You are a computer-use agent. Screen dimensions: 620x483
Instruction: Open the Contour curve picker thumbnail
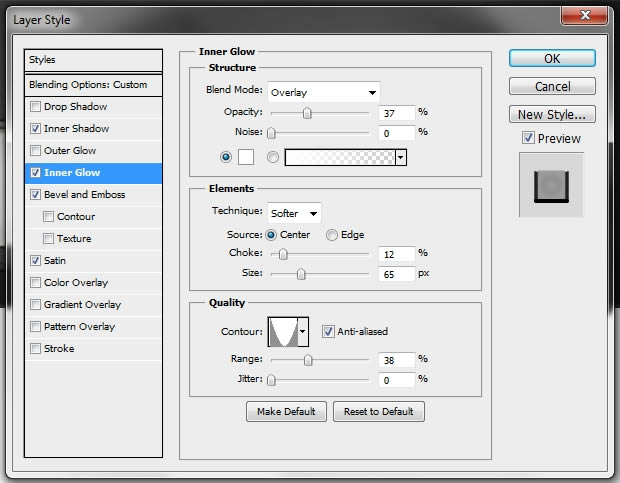283,332
